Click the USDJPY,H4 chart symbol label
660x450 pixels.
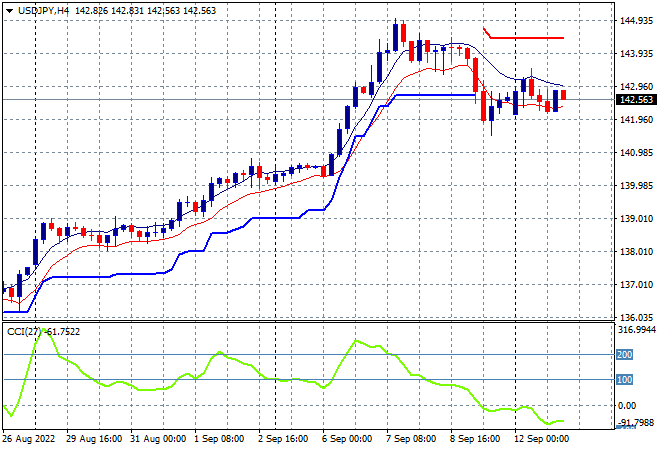[43, 11]
